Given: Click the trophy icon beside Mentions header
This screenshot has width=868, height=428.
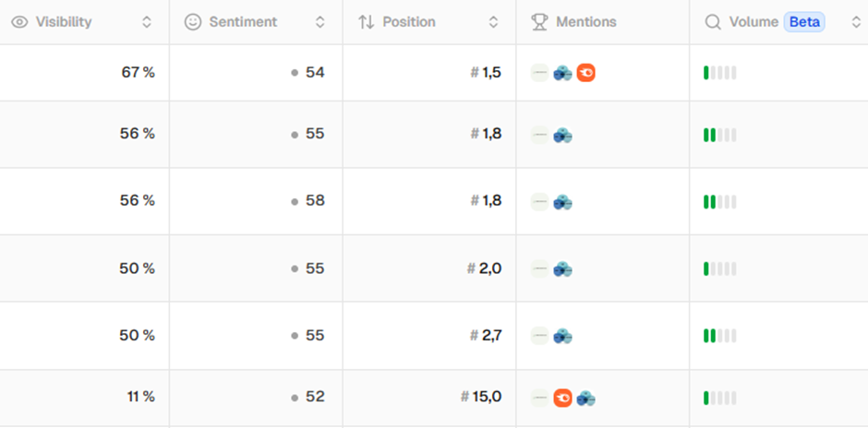Looking at the screenshot, I should point(539,22).
